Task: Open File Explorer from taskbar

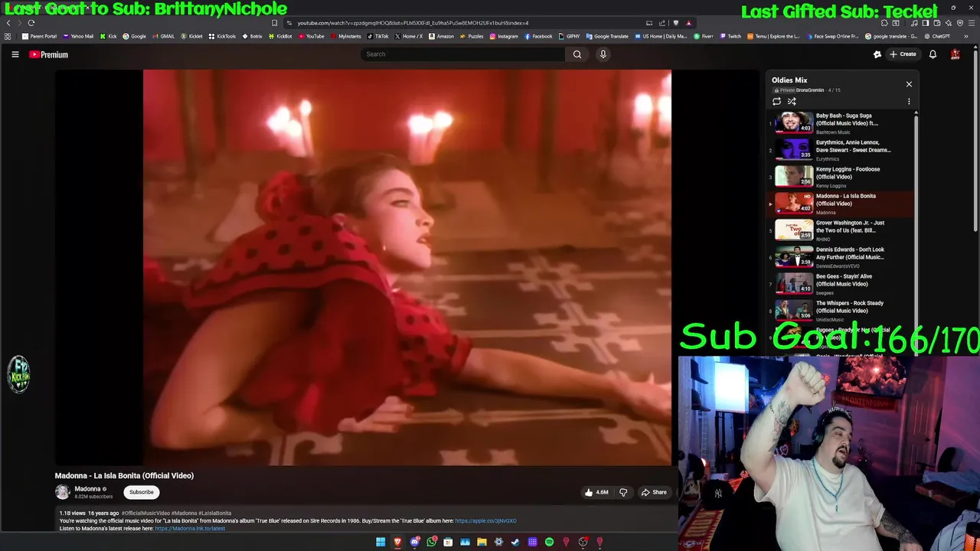Action: (x=482, y=542)
